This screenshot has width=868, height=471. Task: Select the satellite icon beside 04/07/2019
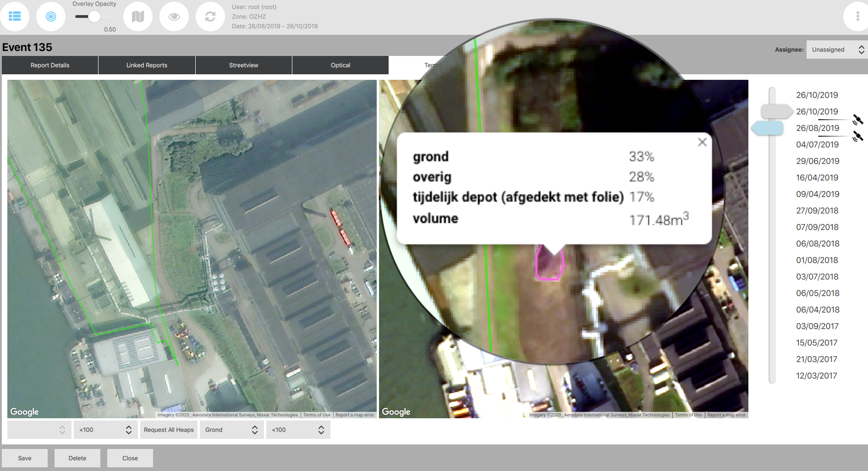(858, 136)
